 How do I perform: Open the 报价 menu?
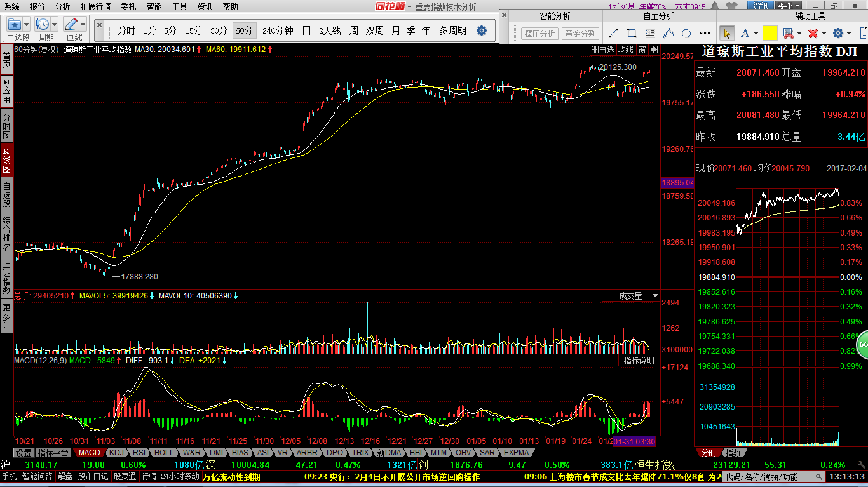coord(37,6)
